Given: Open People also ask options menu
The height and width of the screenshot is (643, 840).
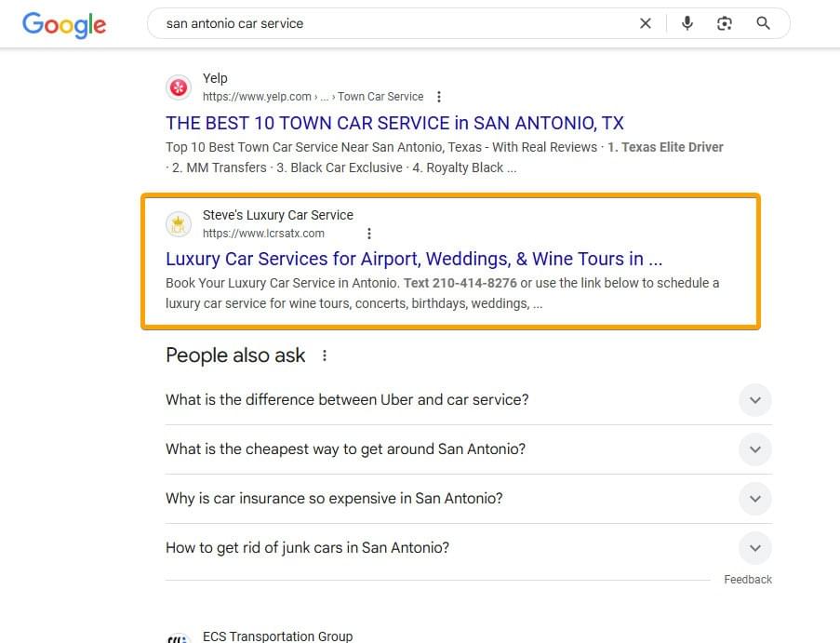Looking at the screenshot, I should (325, 355).
